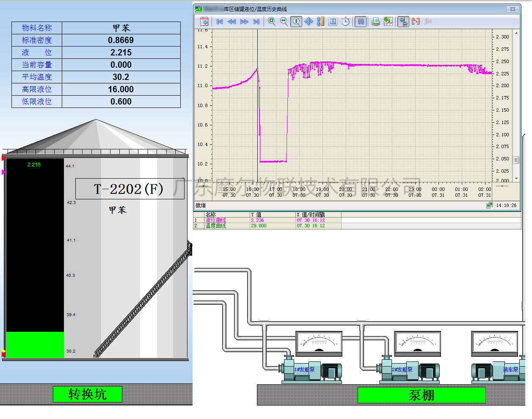This screenshot has width=532, height=419.
Task: Toggle the ruler cursor arrows button
Action: 403,22
